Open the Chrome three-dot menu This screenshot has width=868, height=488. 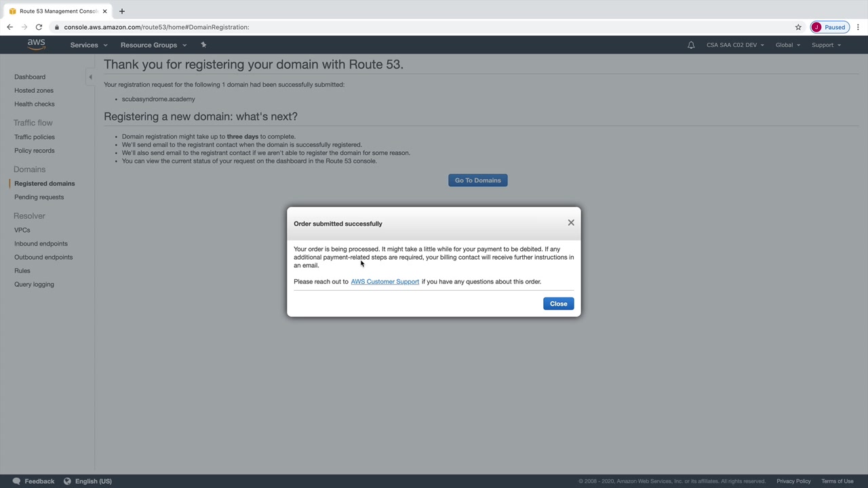point(858,27)
